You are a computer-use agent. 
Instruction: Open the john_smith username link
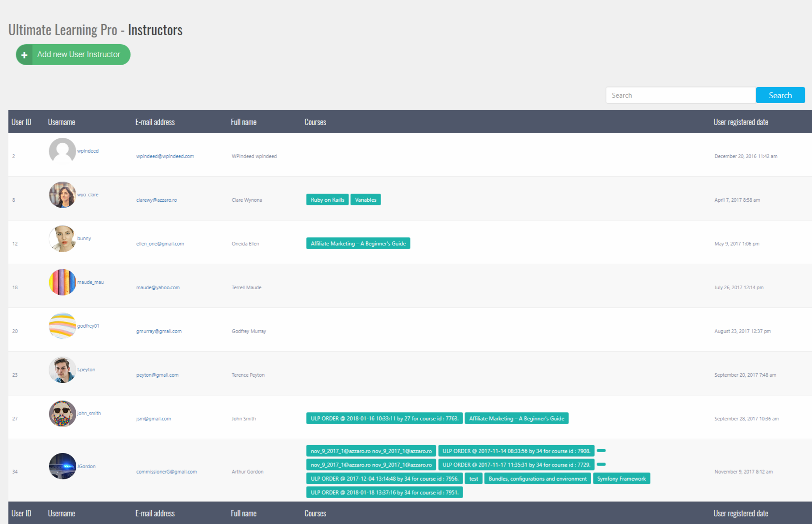click(x=89, y=413)
